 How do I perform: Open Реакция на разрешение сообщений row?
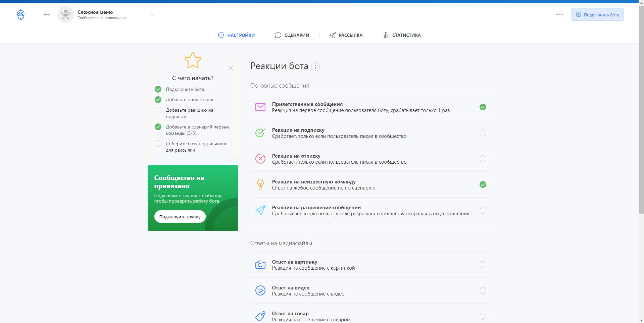tap(370, 210)
